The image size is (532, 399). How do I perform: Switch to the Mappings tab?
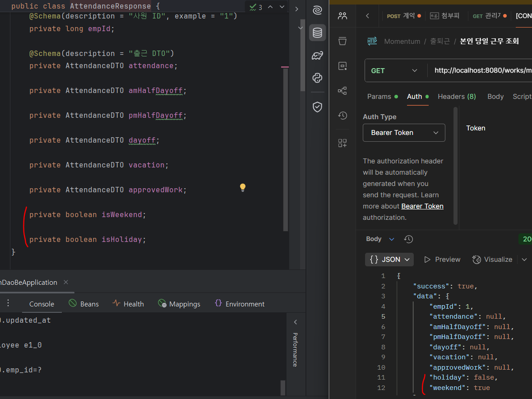(x=179, y=304)
